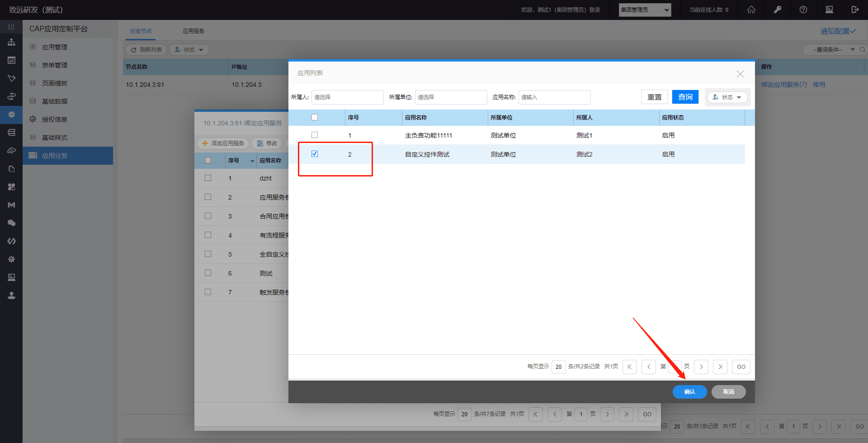Open the stacked layers icon in left rail
Viewport: 868px width, 443px height.
(x=11, y=133)
